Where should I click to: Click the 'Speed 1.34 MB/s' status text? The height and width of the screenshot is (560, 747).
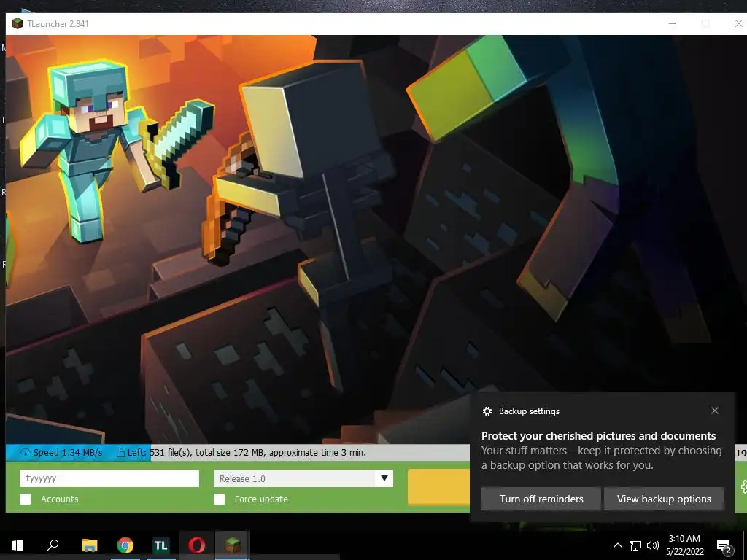pyautogui.click(x=68, y=452)
